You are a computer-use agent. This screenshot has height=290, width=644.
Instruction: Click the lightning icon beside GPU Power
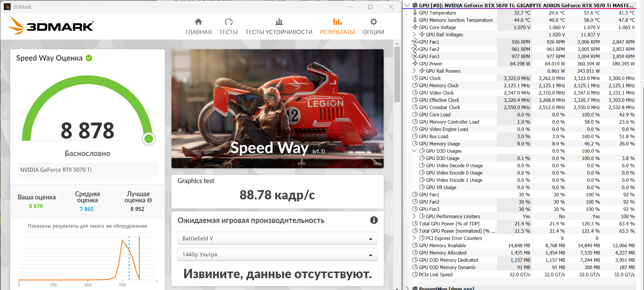tap(415, 63)
